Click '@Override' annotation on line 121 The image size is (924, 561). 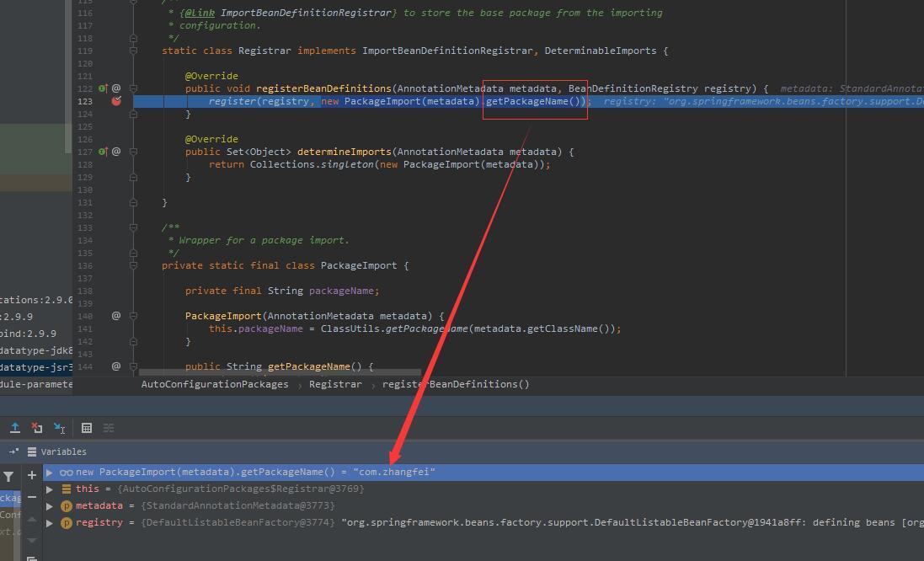[211, 76]
